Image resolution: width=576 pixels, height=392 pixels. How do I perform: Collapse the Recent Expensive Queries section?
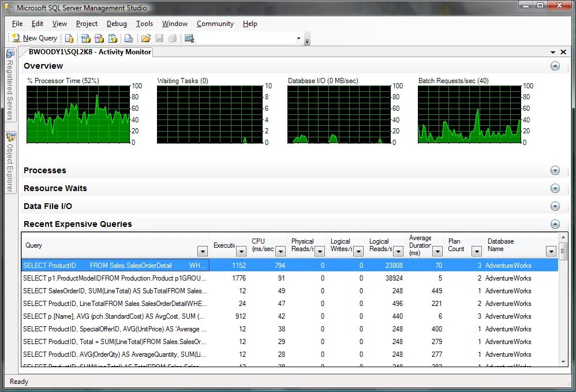(555, 224)
